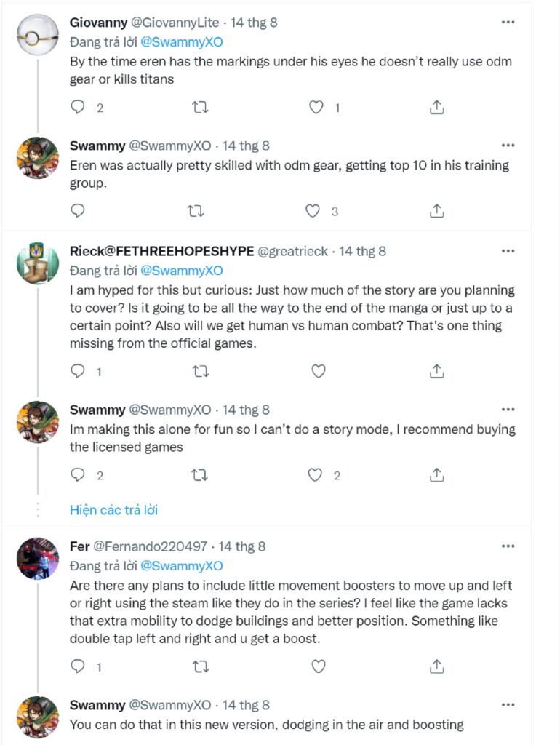The image size is (560, 745).
Task: Reply to Rieck's story coverage question
Action: 79,371
